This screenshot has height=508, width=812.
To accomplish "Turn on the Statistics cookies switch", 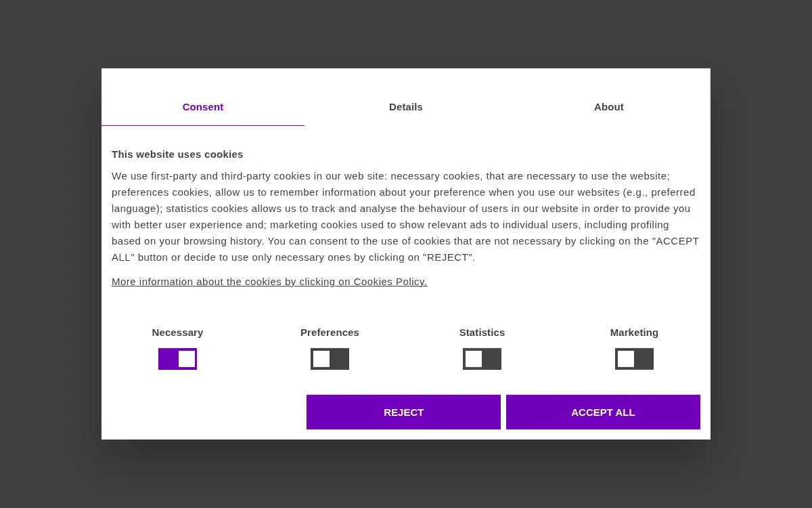I will [x=482, y=359].
